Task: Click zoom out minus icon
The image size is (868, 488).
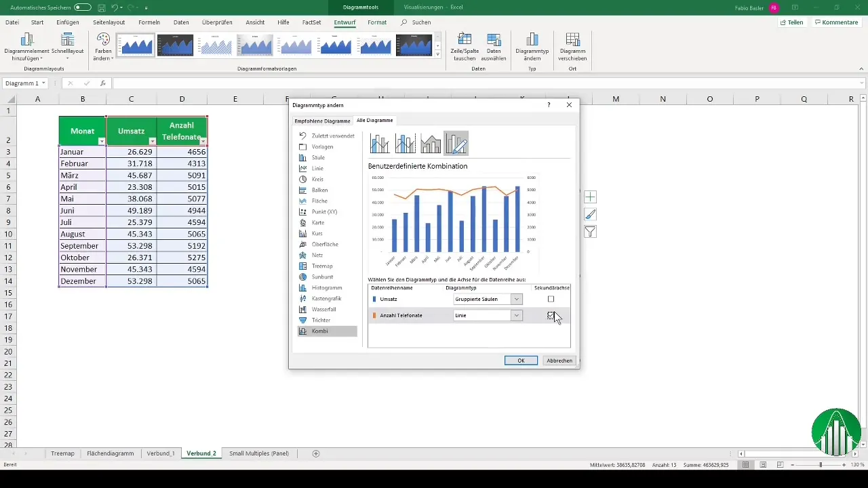Action: tap(792, 465)
